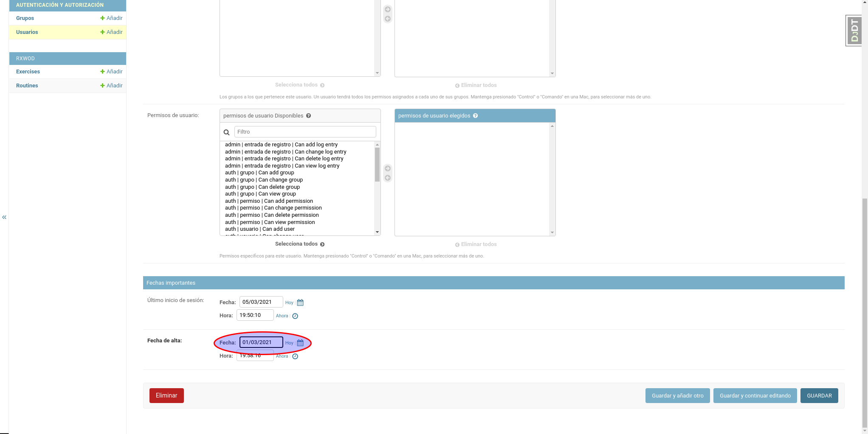Click the help icon on permisos de usuario elegidos

[x=475, y=115]
